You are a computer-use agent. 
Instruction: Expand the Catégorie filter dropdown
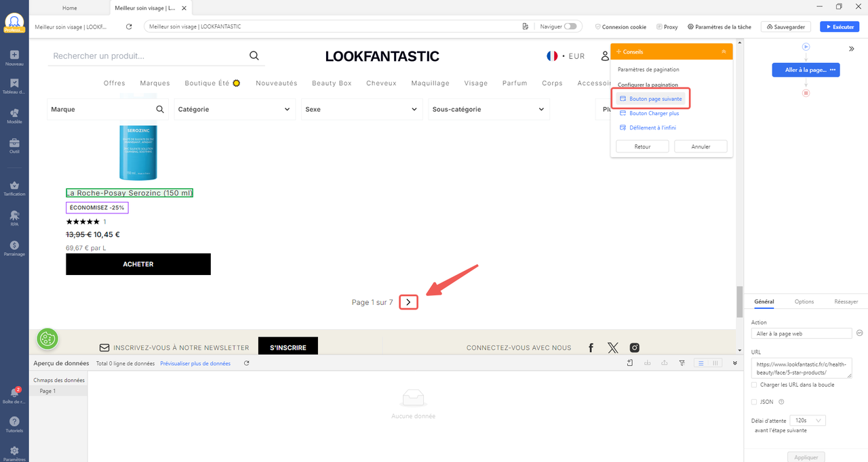coord(234,109)
